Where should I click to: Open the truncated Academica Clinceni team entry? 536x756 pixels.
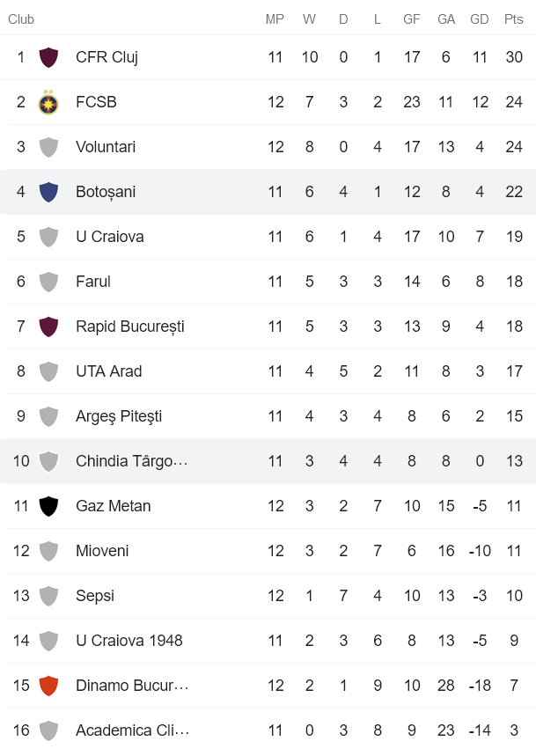coord(132,730)
